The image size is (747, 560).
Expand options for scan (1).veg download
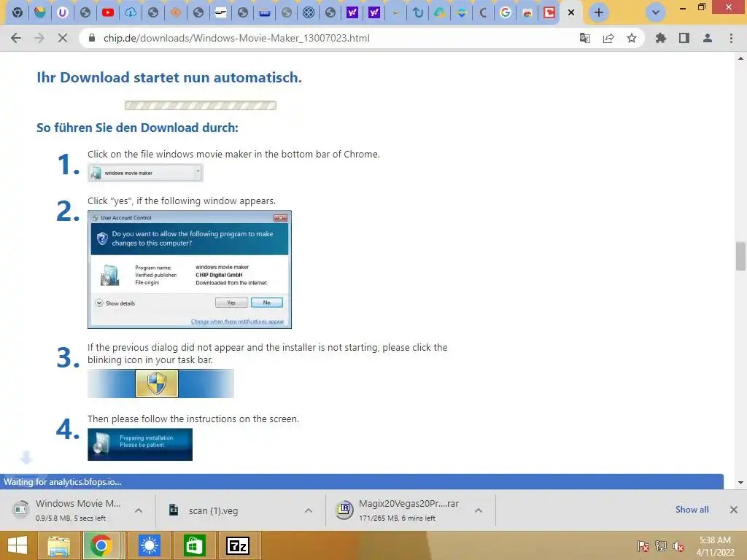[309, 510]
